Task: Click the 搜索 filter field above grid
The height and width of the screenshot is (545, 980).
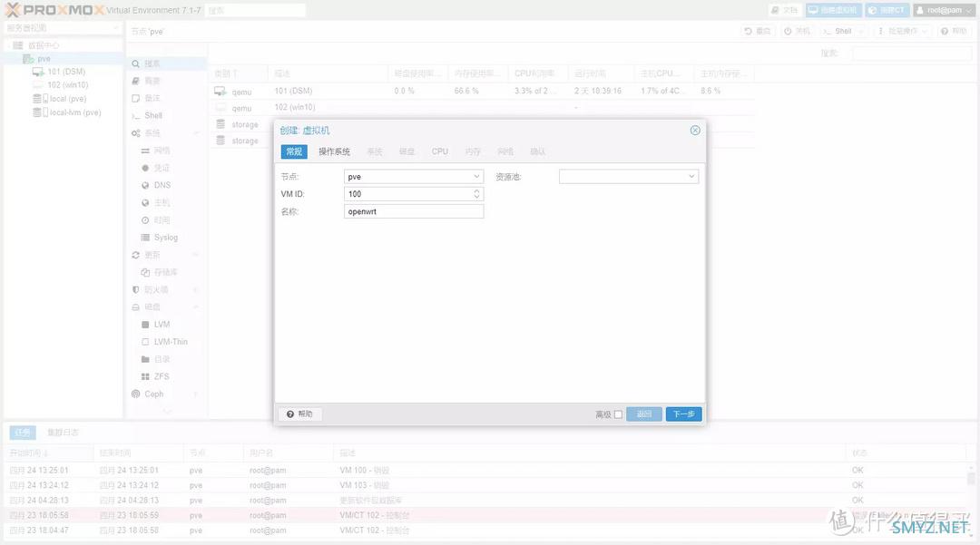Action: pos(911,54)
